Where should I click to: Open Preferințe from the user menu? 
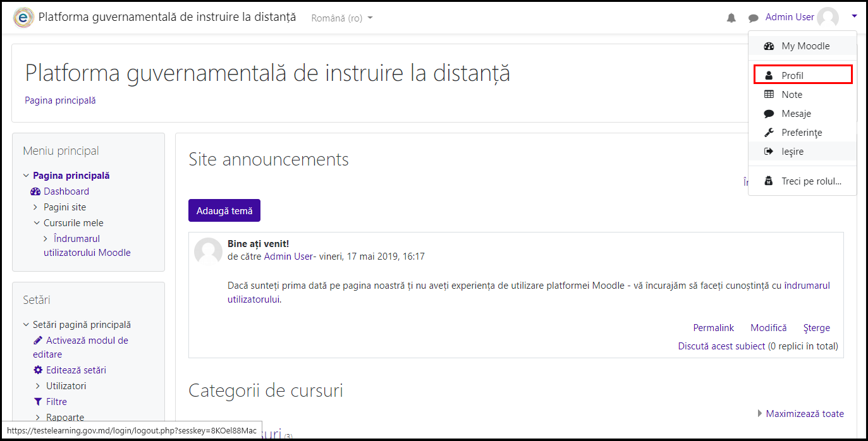[x=802, y=133]
